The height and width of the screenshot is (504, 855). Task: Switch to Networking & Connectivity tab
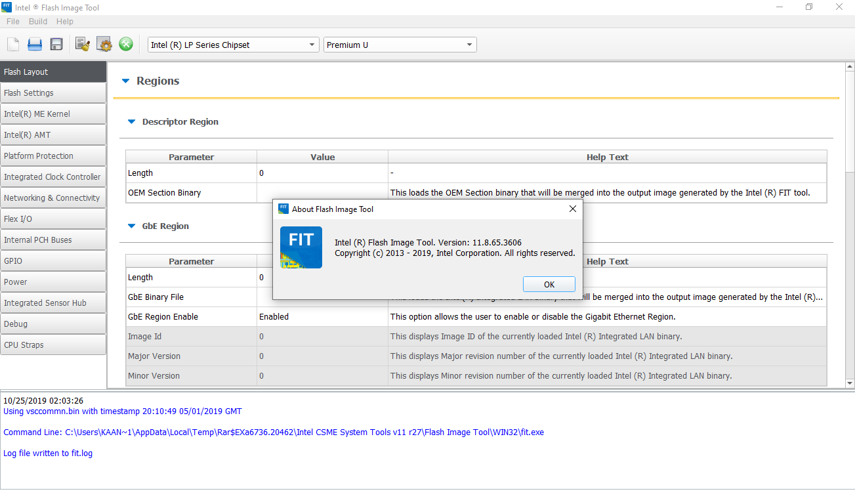pyautogui.click(x=53, y=198)
